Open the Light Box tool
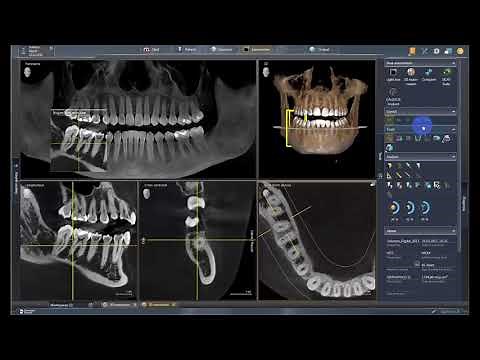 [x=393, y=75]
